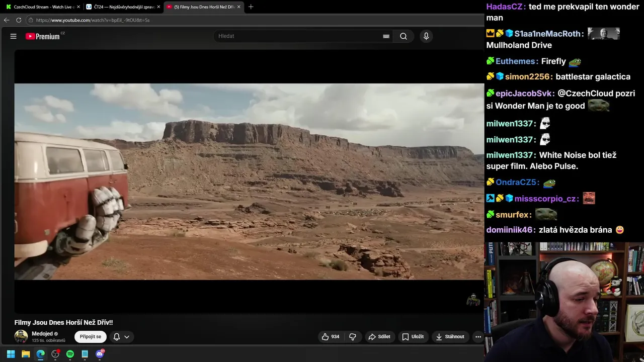Open Medojed channel avatar
The width and height of the screenshot is (644, 362).
click(21, 337)
